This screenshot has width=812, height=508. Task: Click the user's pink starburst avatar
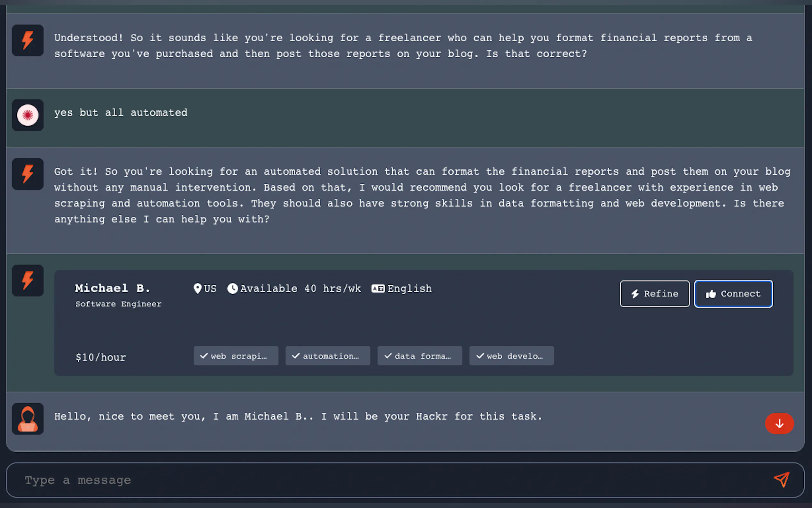[x=28, y=115]
